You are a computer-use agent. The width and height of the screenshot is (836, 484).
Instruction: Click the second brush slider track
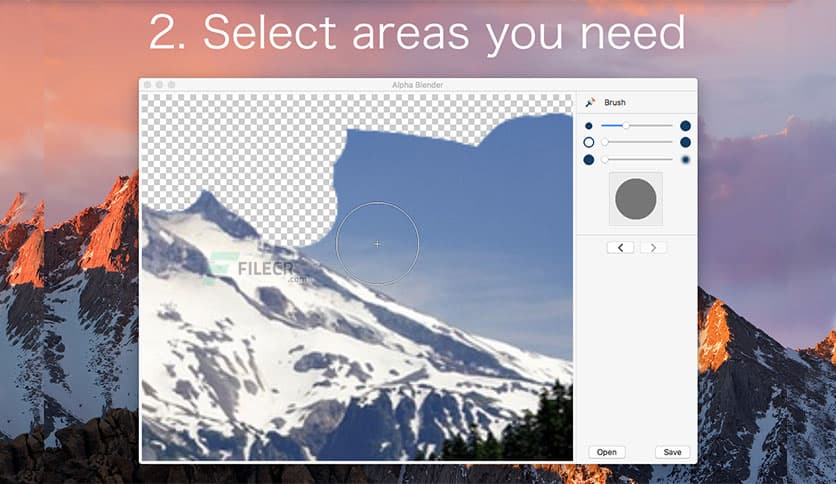[x=636, y=142]
